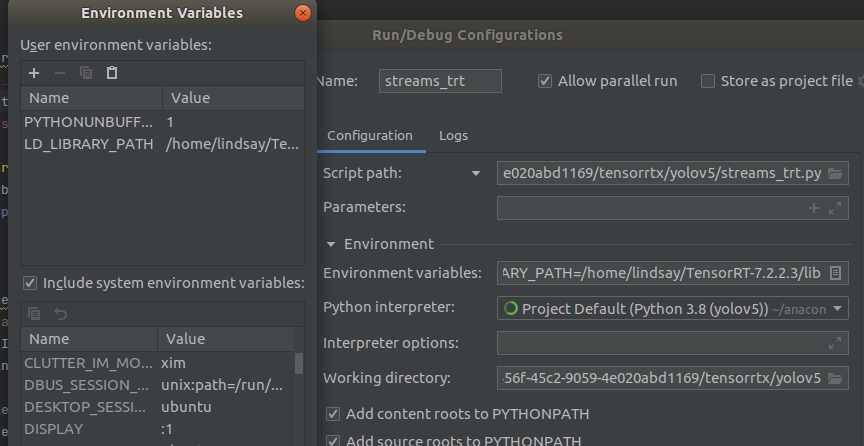864x446 pixels.
Task: Collapse the Environment section
Action: [x=331, y=244]
